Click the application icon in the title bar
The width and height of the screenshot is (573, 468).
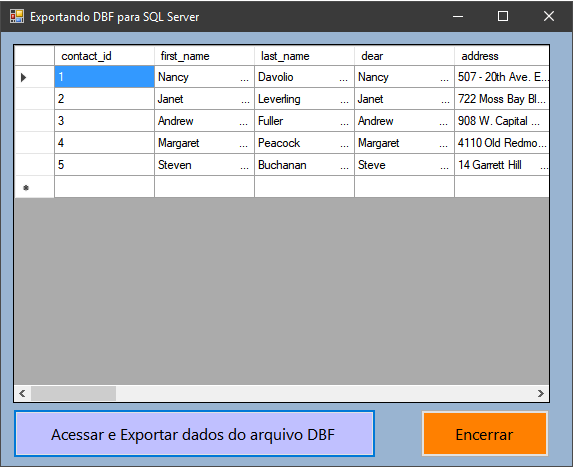16,16
